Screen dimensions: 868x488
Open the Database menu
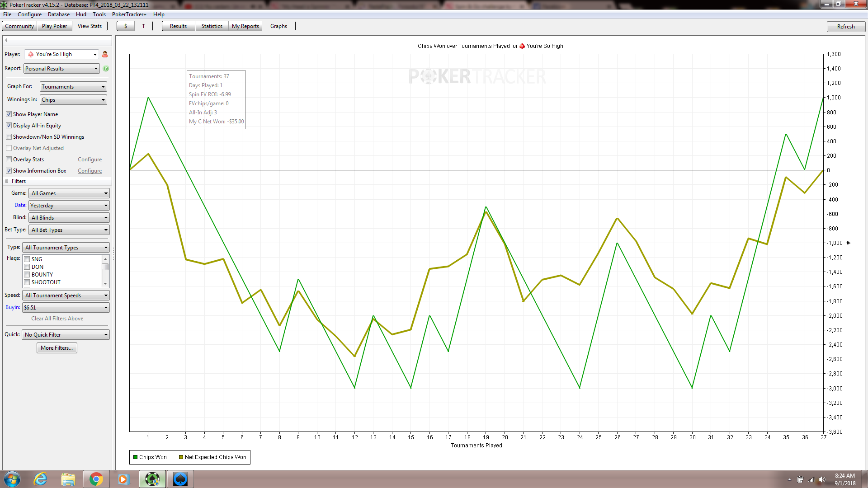tap(59, 14)
